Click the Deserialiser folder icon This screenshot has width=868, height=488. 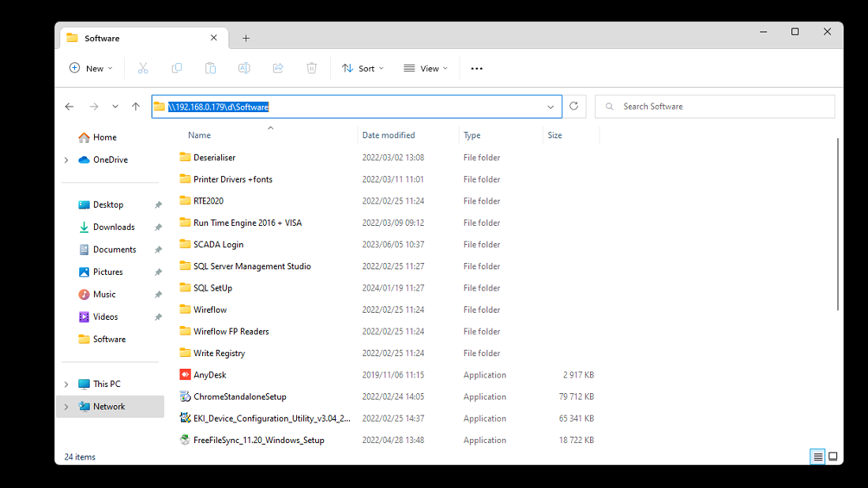(185, 157)
